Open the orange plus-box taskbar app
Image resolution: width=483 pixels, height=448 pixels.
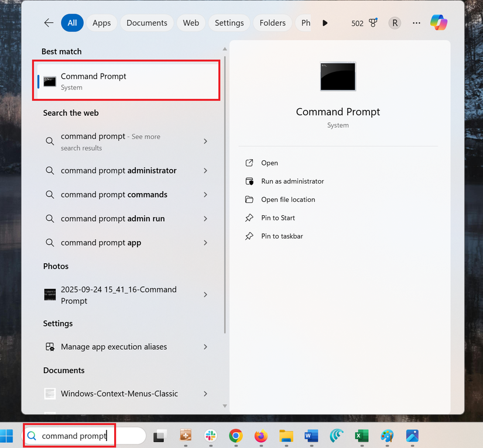click(186, 435)
